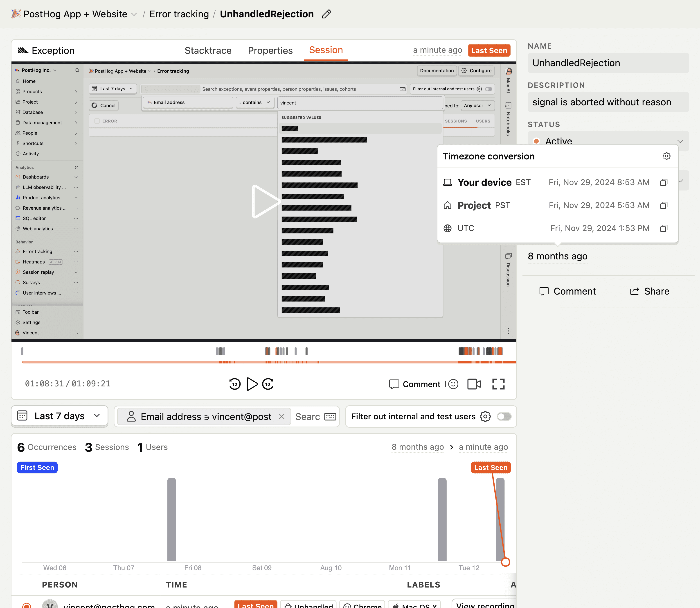Viewport: 700px width, 608px height.
Task: Switch to the Properties tab
Action: pyautogui.click(x=270, y=50)
